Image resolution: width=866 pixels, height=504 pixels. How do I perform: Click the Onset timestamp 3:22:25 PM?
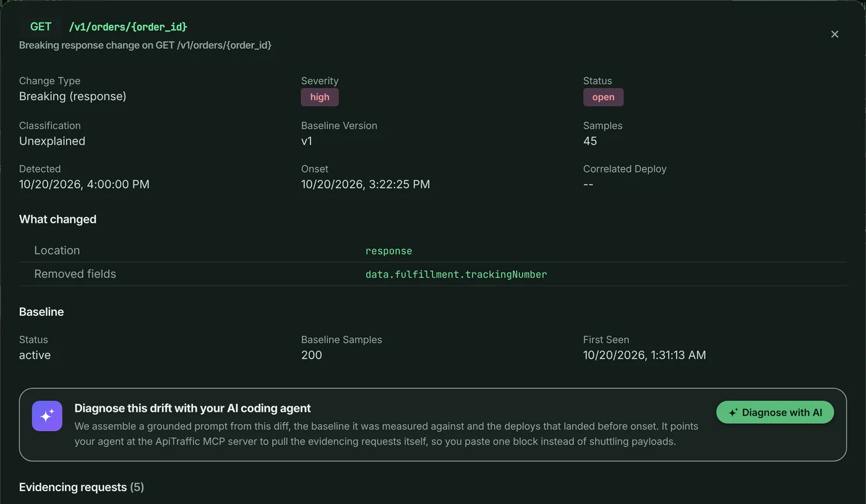coord(366,184)
